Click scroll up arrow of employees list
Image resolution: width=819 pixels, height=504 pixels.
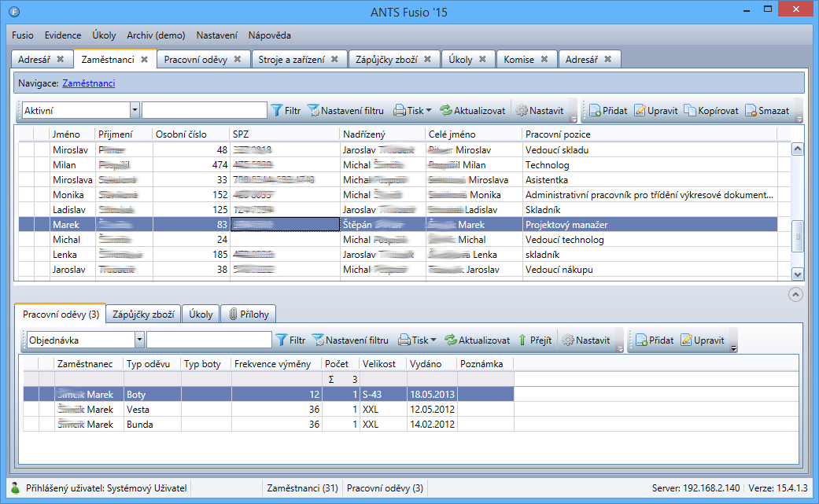(x=798, y=149)
